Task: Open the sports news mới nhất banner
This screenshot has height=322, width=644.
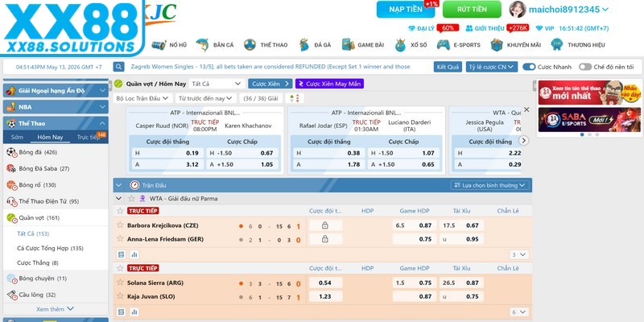Action: (589, 93)
